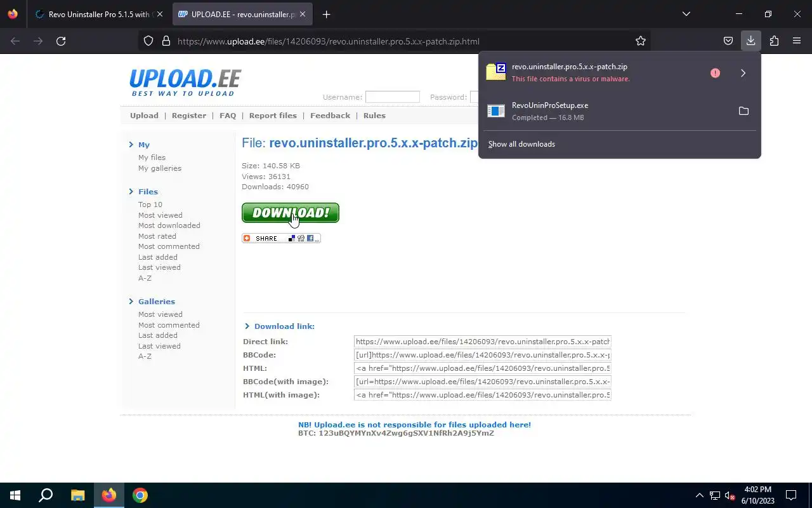Open the Report files menu item
This screenshot has width=812, height=508.
click(273, 116)
